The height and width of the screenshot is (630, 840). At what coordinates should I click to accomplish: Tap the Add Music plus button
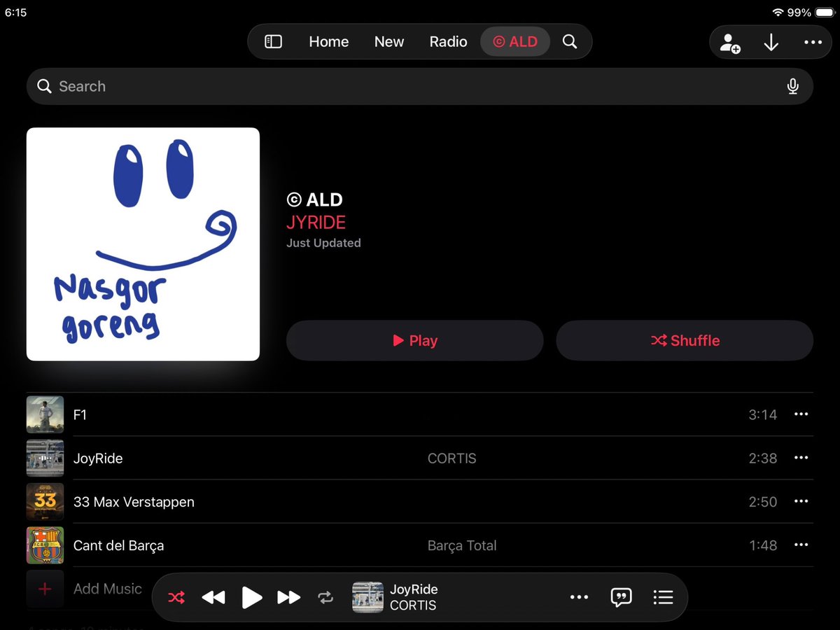tap(45, 589)
